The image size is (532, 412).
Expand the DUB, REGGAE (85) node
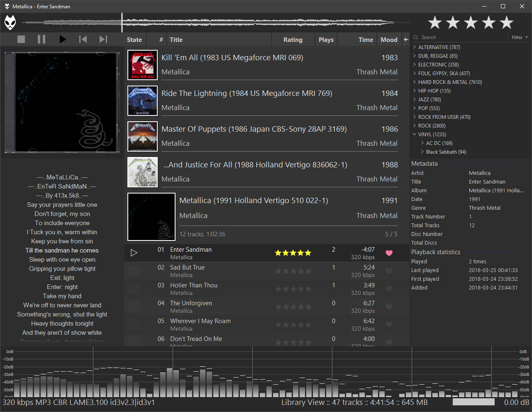click(x=415, y=56)
